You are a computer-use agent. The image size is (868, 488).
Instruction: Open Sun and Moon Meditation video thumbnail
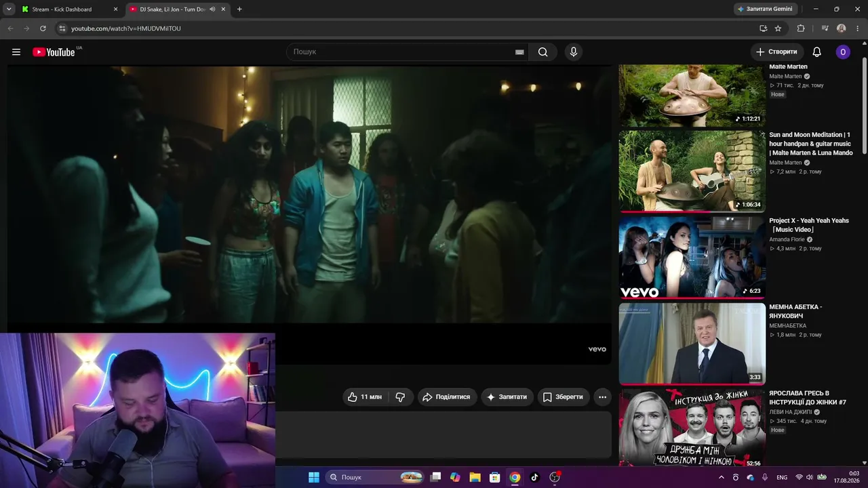[x=692, y=171]
